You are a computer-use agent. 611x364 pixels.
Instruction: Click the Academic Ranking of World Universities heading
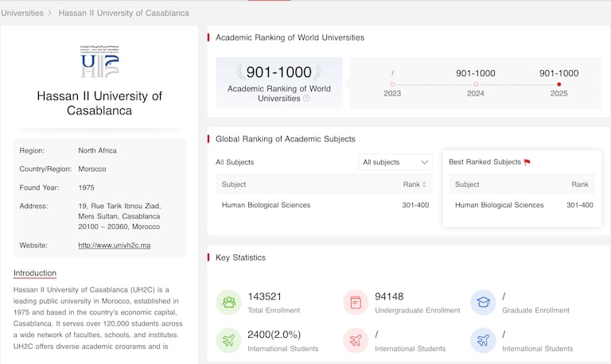(x=290, y=37)
